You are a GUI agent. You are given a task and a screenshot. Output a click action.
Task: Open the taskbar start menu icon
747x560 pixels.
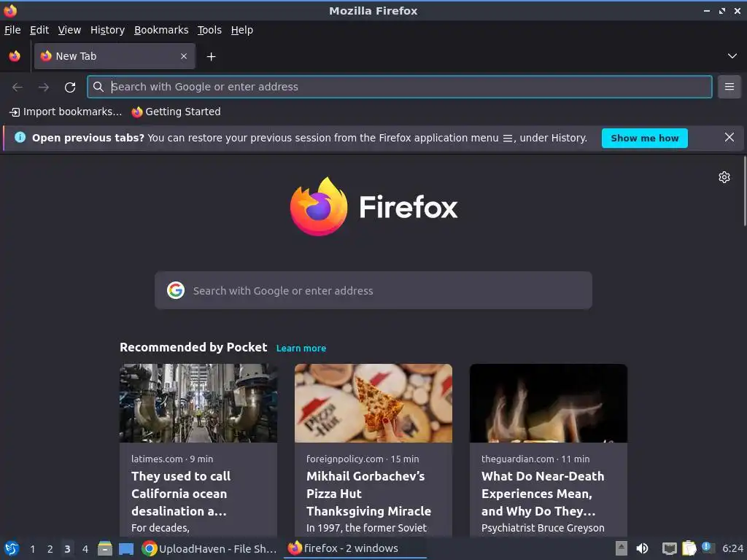pos(12,548)
